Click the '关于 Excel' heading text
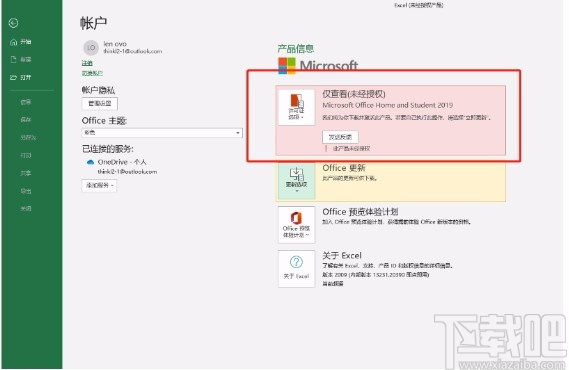The height and width of the screenshot is (370, 569). pyautogui.click(x=342, y=255)
